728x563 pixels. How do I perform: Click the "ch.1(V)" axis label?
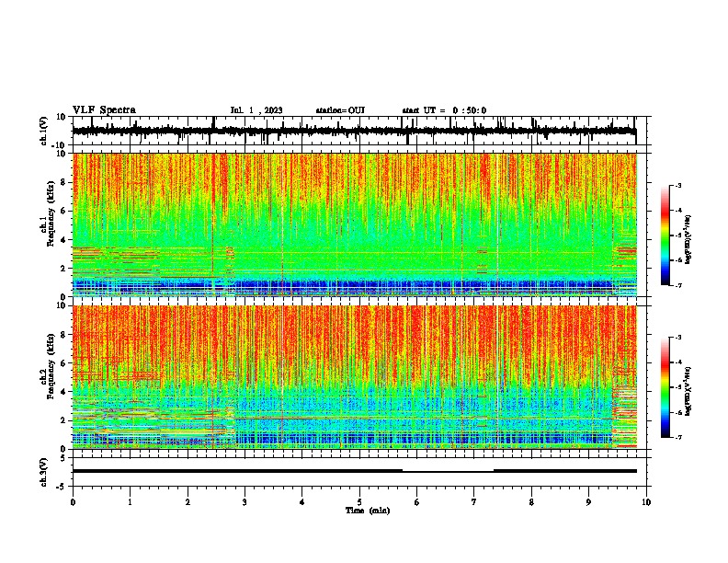pyautogui.click(x=44, y=131)
